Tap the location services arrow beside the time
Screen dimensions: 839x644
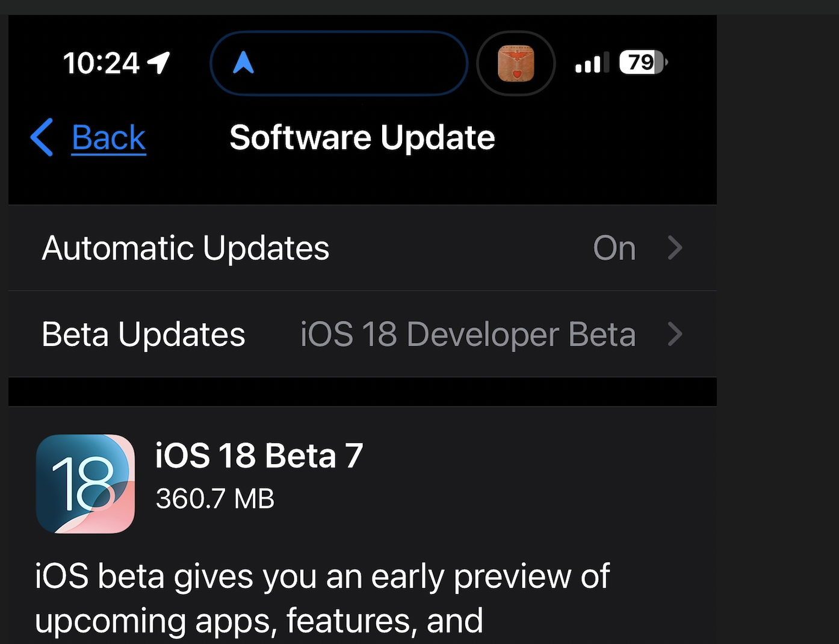[x=159, y=63]
